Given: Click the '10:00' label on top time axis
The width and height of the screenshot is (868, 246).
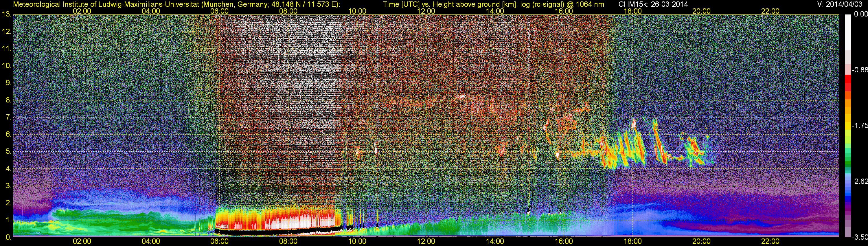Looking at the screenshot, I should (357, 11).
